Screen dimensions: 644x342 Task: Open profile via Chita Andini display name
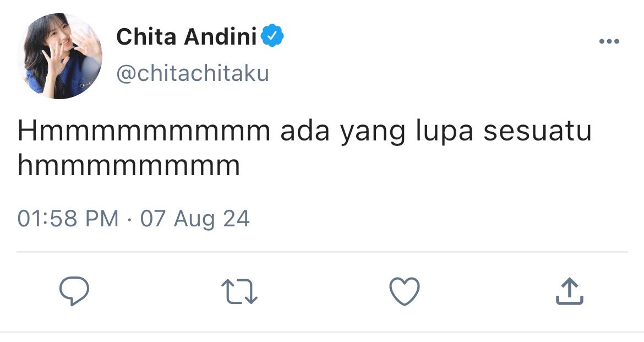(x=187, y=36)
